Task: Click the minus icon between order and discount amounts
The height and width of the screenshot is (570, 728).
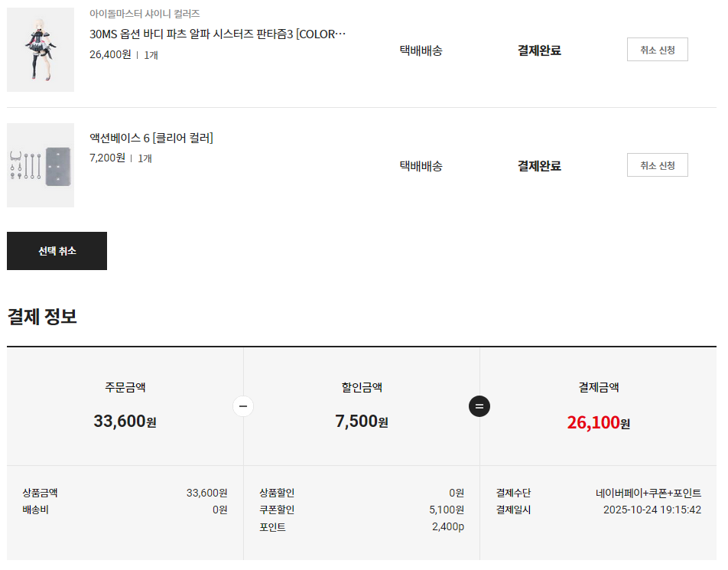Action: (243, 406)
